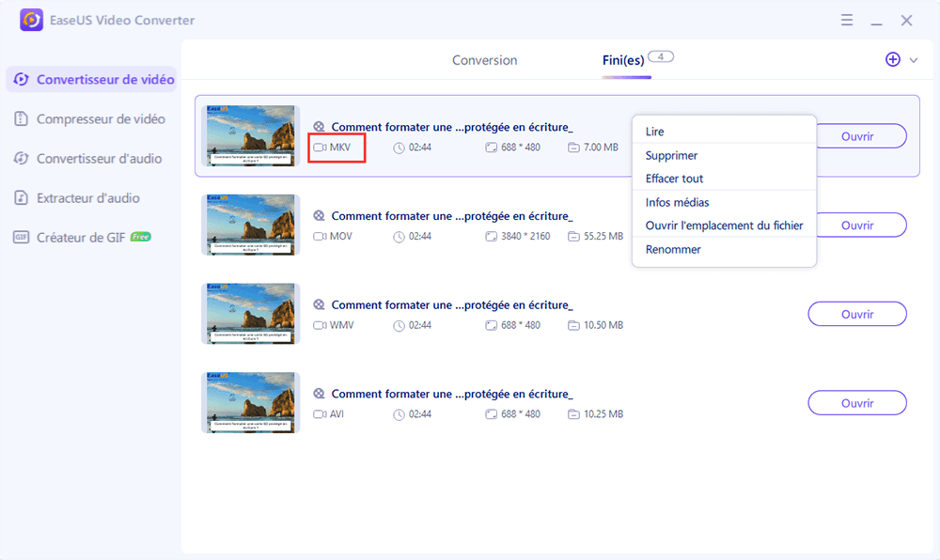Click Ouvrir l'emplacement du fichier
Viewport: 940px width, 560px height.
(724, 226)
